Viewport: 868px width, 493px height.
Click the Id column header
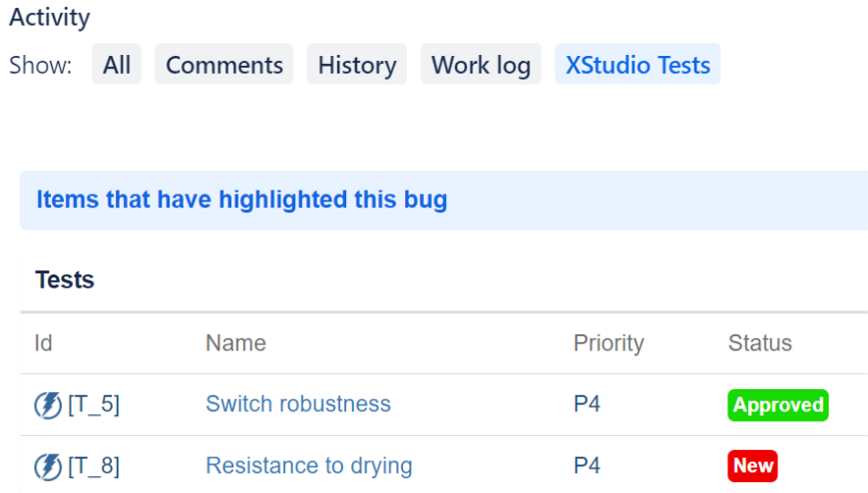pyautogui.click(x=43, y=343)
